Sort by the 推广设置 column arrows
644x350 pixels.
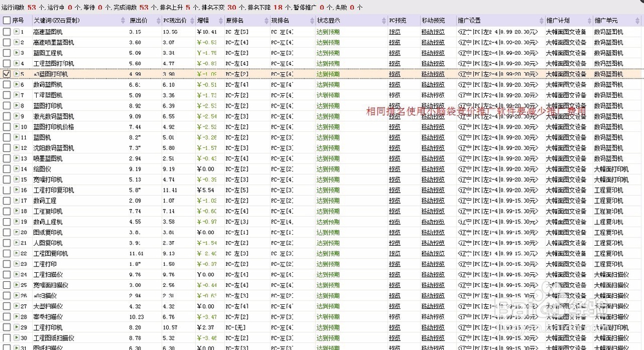[542, 21]
